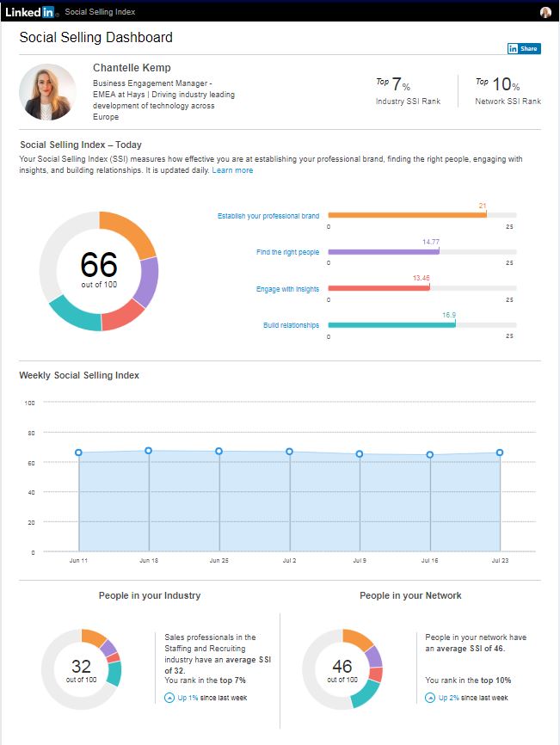Image resolution: width=560 pixels, height=745 pixels.
Task: Click the orange professional brand progress bar
Action: click(x=407, y=215)
